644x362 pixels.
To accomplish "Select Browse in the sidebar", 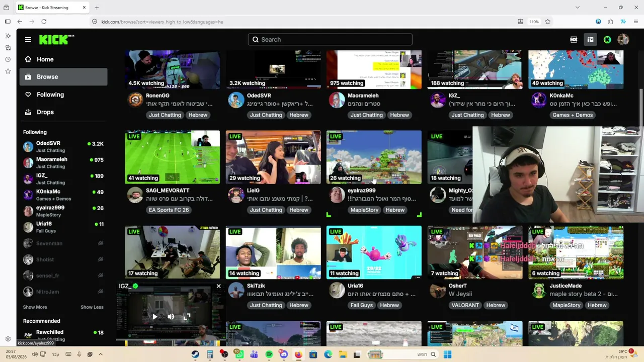I will point(63,77).
